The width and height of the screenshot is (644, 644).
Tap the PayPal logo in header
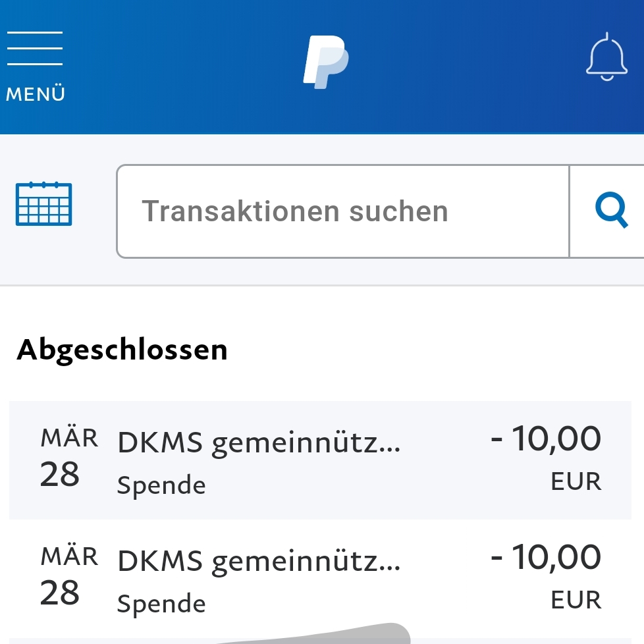[x=326, y=62]
